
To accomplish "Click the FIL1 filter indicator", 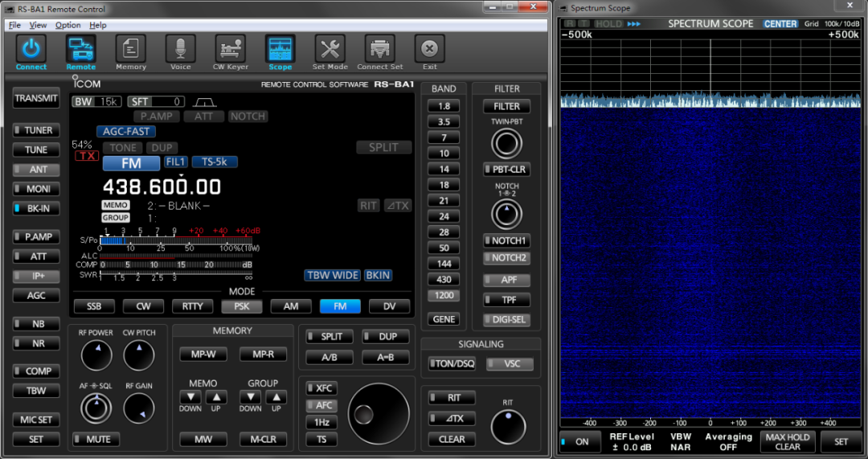I will [175, 162].
